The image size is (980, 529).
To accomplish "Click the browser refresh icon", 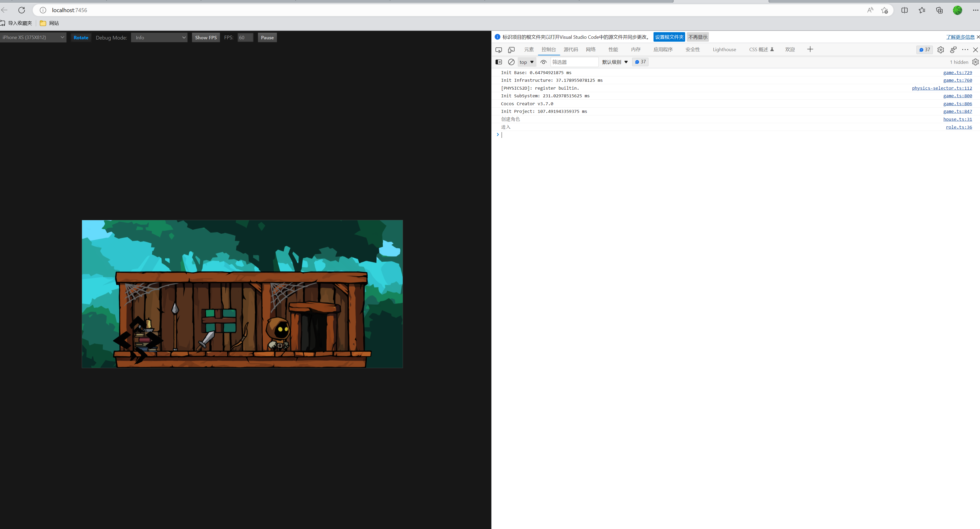I will point(22,10).
